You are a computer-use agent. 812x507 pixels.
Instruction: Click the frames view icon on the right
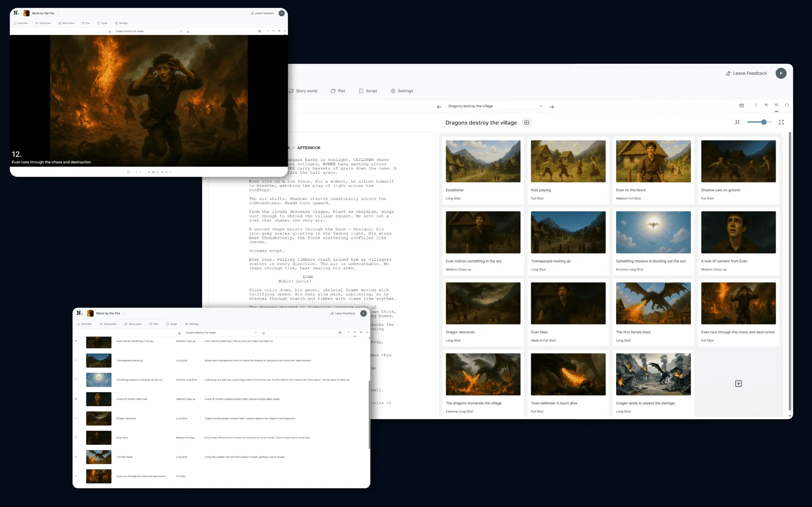(x=787, y=105)
